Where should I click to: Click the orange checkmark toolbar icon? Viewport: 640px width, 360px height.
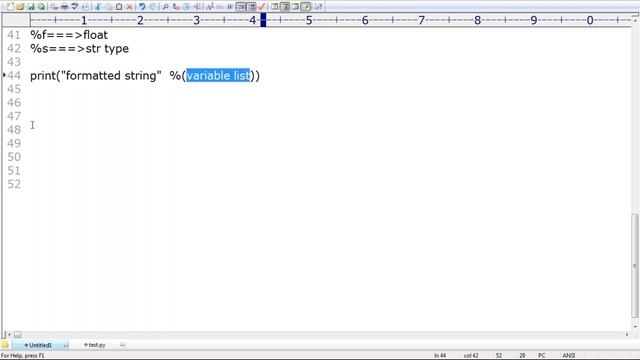(x=262, y=7)
